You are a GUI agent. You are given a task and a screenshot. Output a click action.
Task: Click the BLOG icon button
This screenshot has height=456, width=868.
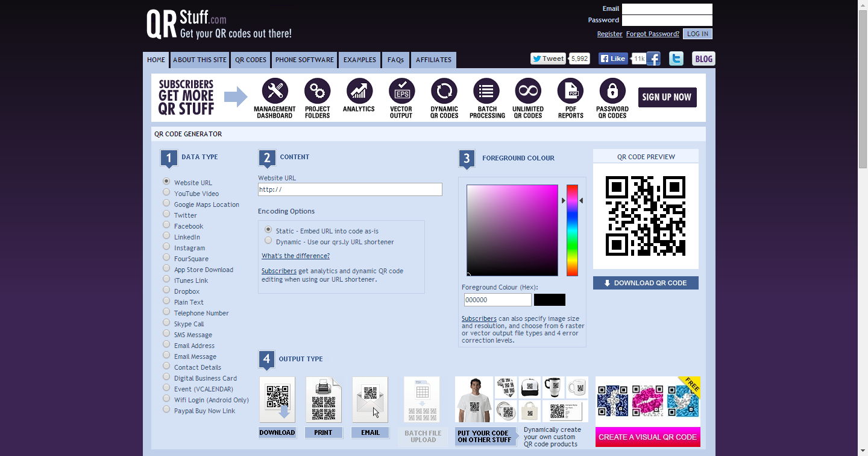[703, 59]
